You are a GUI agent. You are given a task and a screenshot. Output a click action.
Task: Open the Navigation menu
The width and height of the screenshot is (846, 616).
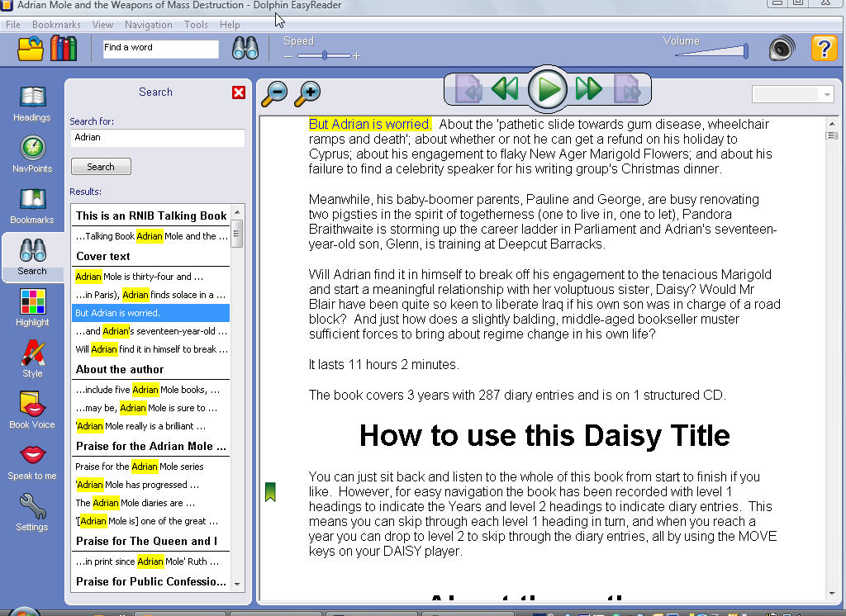pyautogui.click(x=149, y=25)
